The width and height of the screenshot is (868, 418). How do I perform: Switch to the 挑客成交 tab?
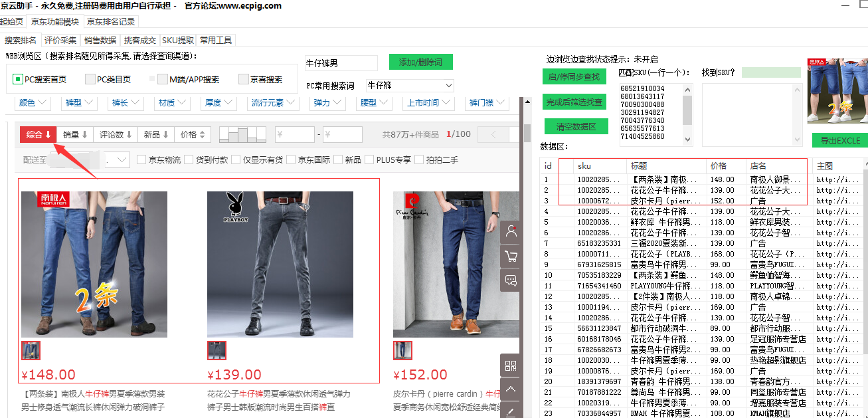[x=140, y=40]
